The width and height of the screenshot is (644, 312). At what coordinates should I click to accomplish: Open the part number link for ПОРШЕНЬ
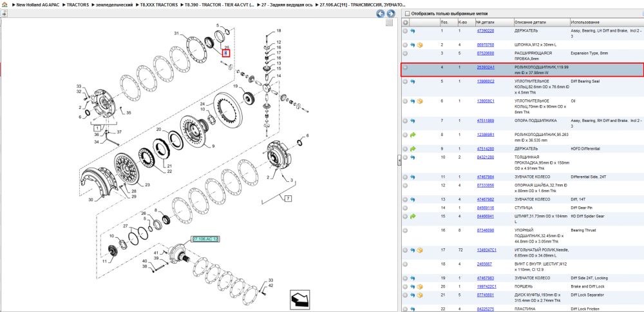486,286
